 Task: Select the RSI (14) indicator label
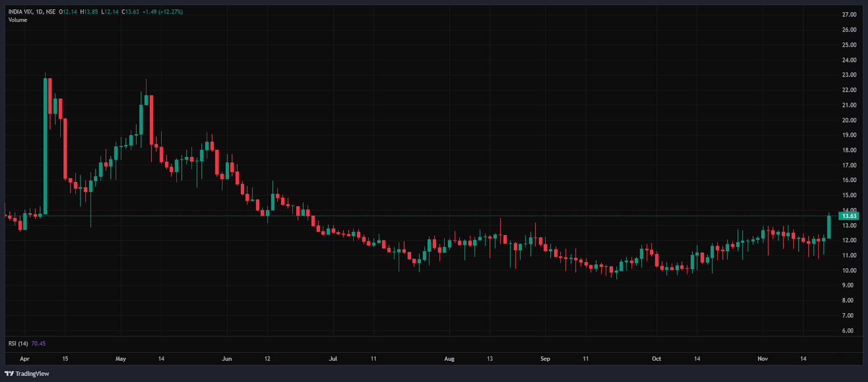(x=18, y=343)
